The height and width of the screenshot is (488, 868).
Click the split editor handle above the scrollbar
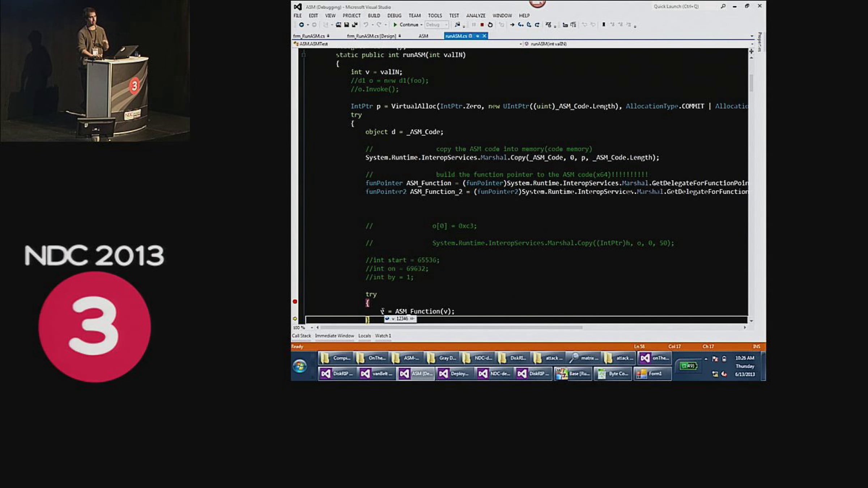pos(751,51)
